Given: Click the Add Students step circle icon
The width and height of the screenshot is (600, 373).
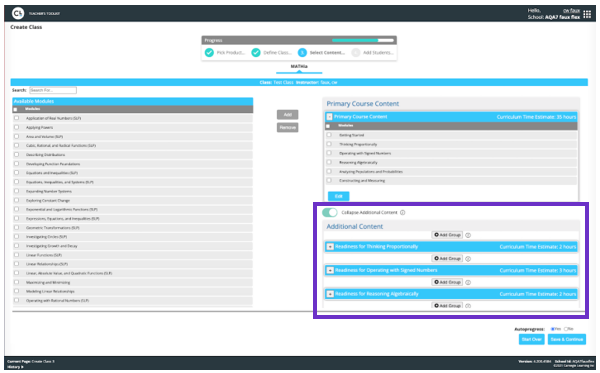Looking at the screenshot, I should click(355, 52).
